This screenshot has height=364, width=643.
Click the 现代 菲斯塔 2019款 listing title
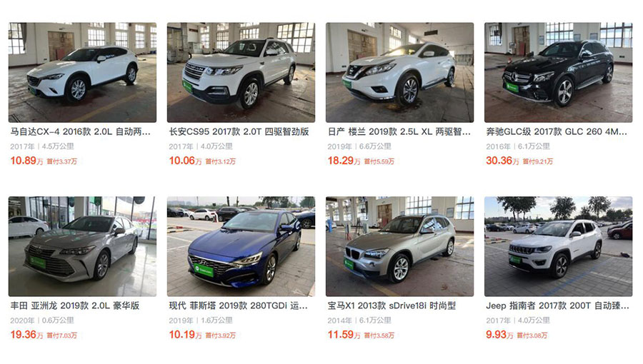pos(238,306)
